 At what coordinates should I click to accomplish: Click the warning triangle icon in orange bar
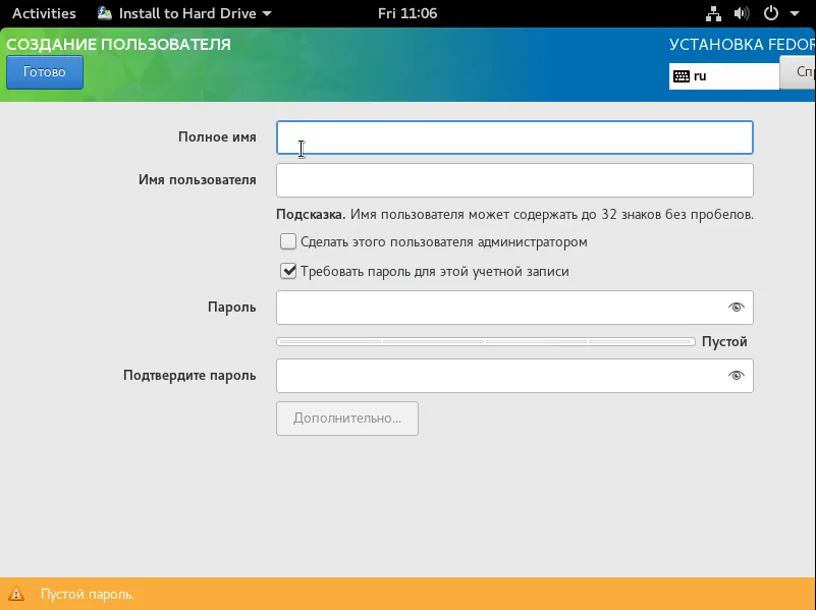pos(16,593)
